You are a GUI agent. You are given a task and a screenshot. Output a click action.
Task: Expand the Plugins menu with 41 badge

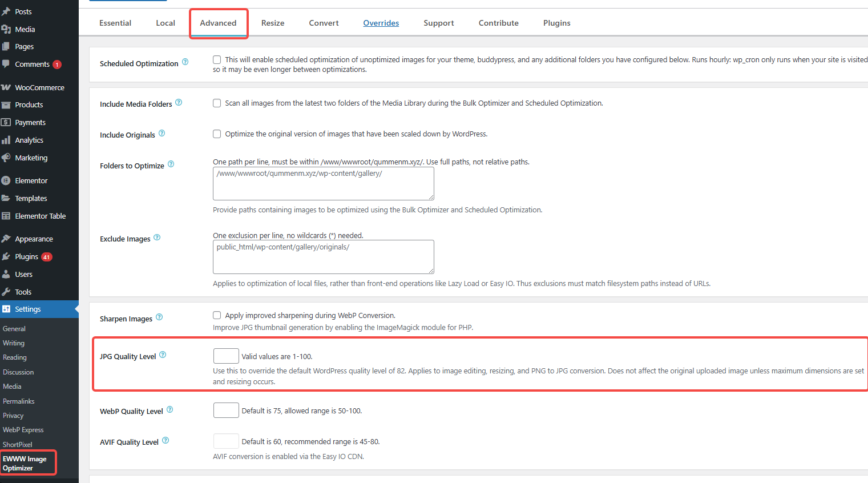tap(26, 256)
